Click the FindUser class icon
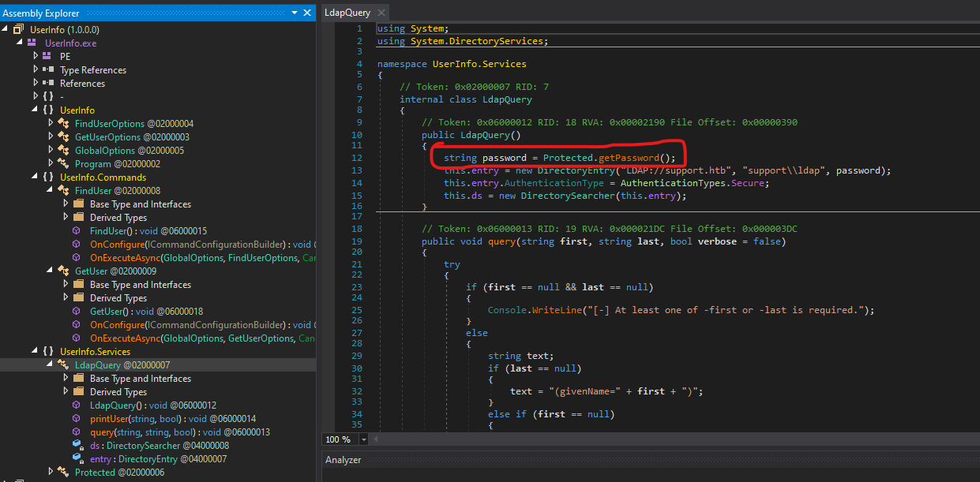The width and height of the screenshot is (980, 482). 63,191
